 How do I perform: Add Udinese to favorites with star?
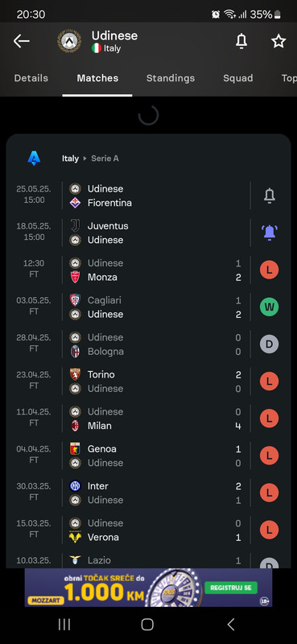[278, 41]
